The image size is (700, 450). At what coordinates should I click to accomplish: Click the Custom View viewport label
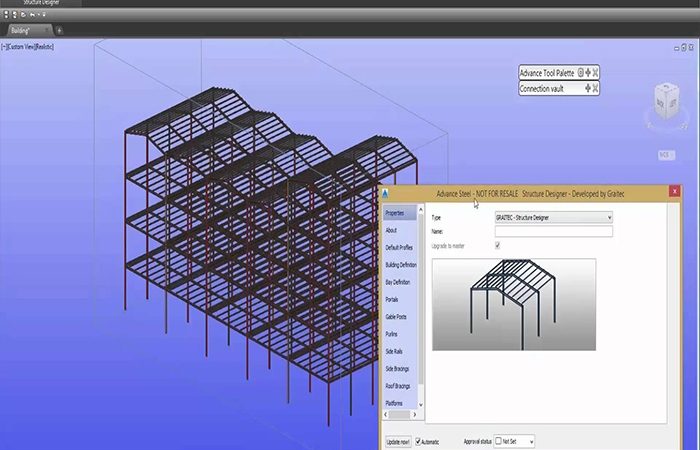pyautogui.click(x=29, y=47)
